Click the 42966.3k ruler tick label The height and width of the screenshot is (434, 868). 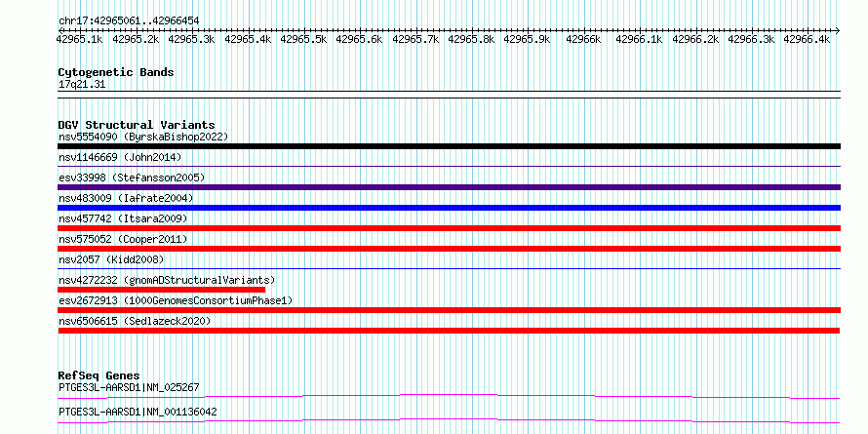tap(751, 39)
